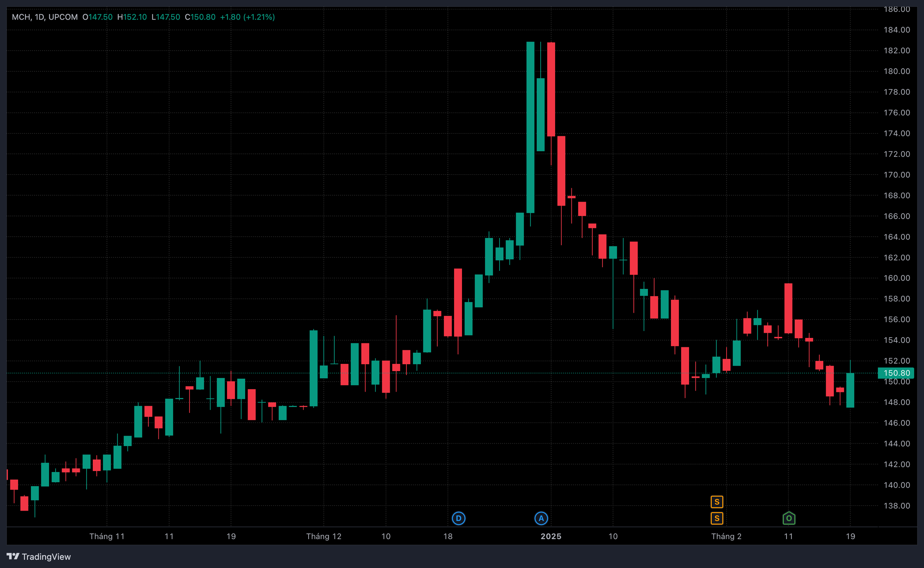Screen dimensions: 924x568
Task: Click the 19 date label below last candle
Action: [850, 536]
